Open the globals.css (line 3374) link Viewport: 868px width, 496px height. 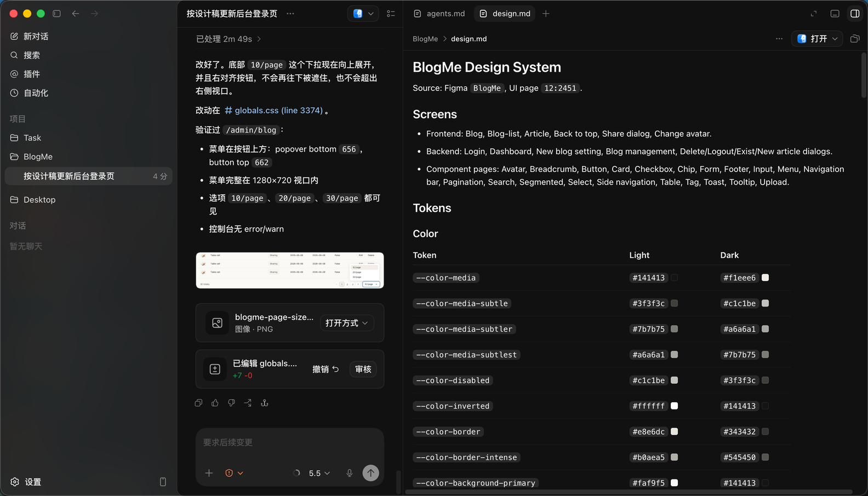(273, 111)
